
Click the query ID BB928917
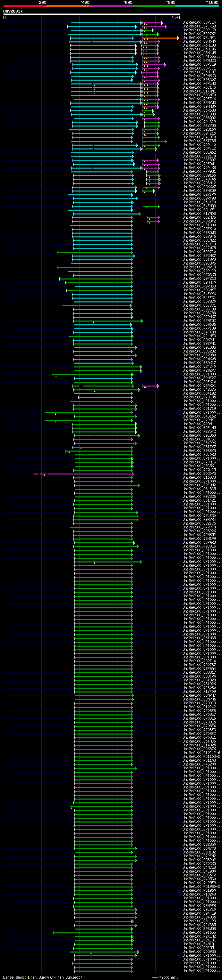coord(13,11)
